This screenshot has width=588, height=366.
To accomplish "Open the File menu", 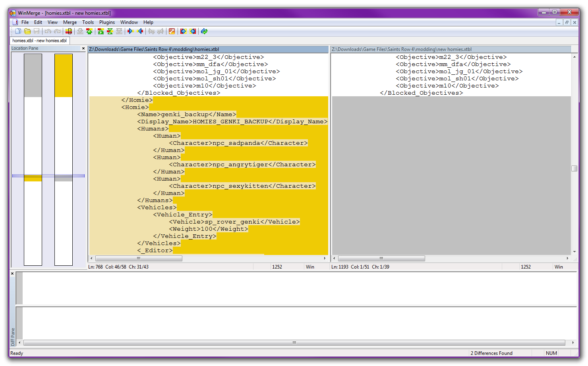I will point(25,22).
